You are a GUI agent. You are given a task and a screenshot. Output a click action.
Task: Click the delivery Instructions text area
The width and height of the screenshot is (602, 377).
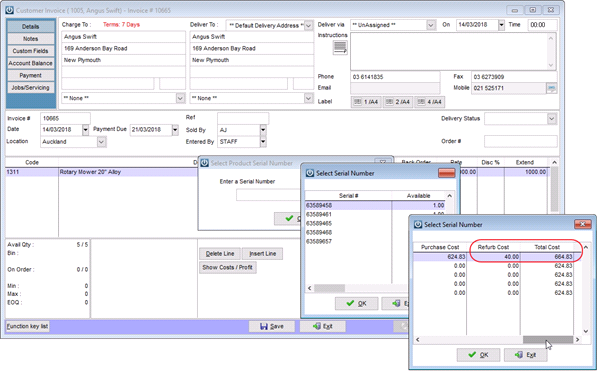point(453,51)
